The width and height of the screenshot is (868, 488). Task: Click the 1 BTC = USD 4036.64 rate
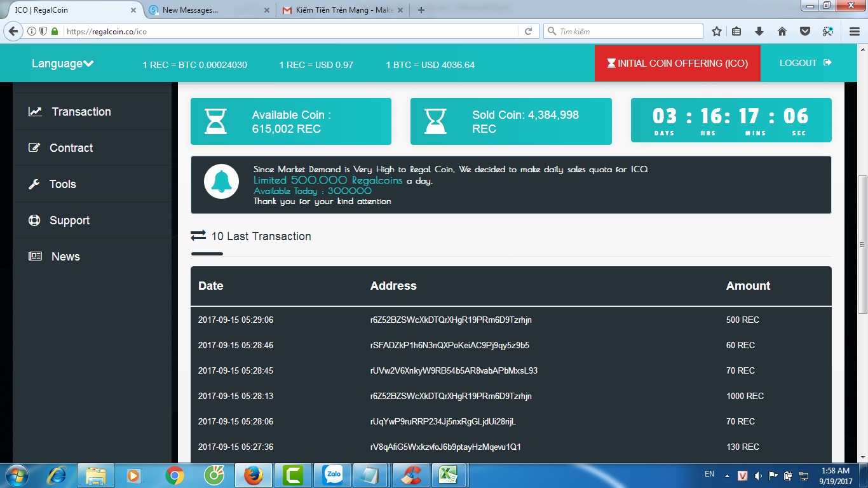430,65
